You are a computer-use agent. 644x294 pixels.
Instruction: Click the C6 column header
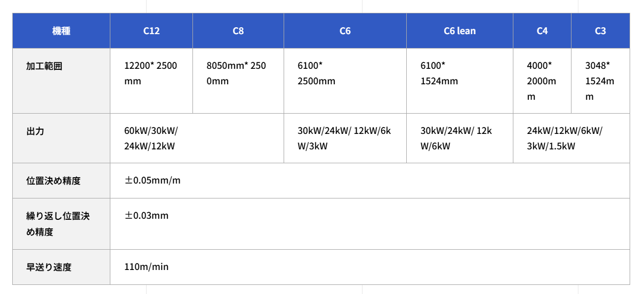[x=345, y=31]
